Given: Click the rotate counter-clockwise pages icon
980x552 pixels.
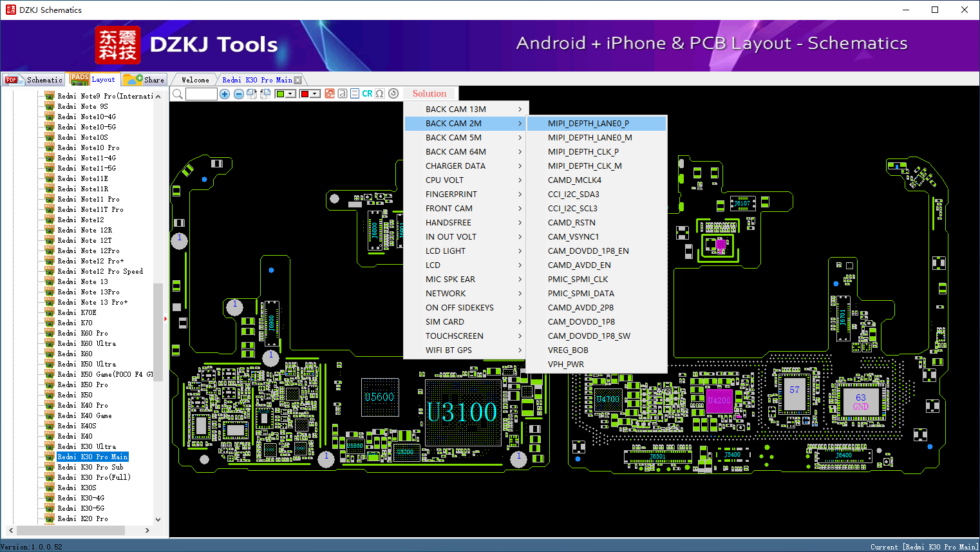Looking at the screenshot, I should point(265,94).
